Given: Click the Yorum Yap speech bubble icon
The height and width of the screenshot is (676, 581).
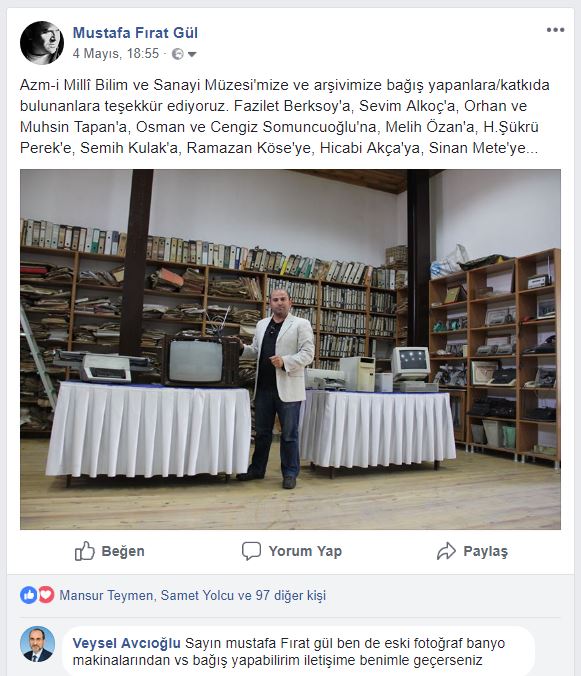Looking at the screenshot, I should pos(251,551).
